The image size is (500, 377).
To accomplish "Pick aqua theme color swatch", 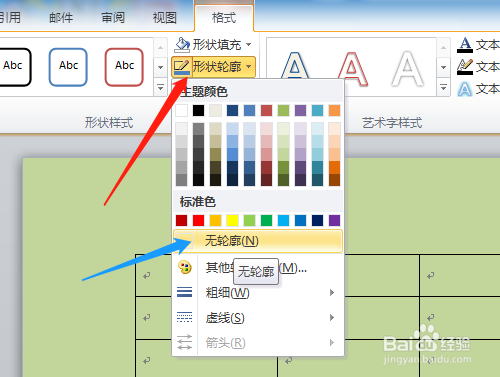I will pos(317,110).
